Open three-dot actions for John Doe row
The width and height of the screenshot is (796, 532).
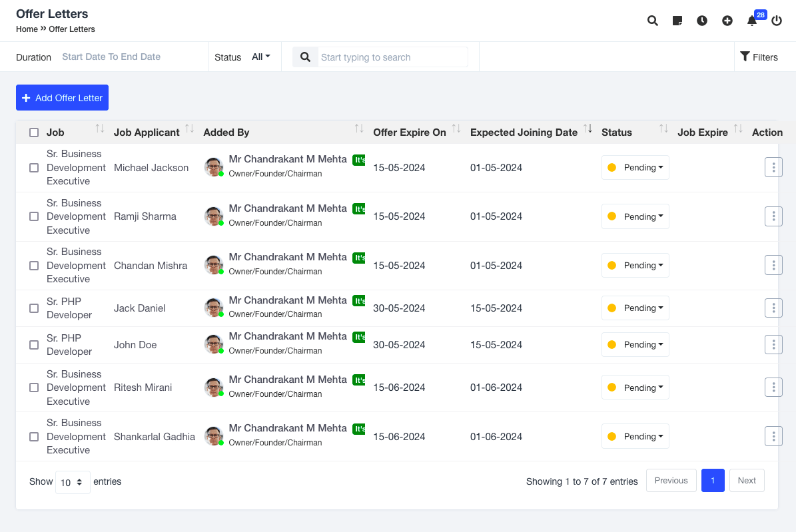[x=773, y=345]
